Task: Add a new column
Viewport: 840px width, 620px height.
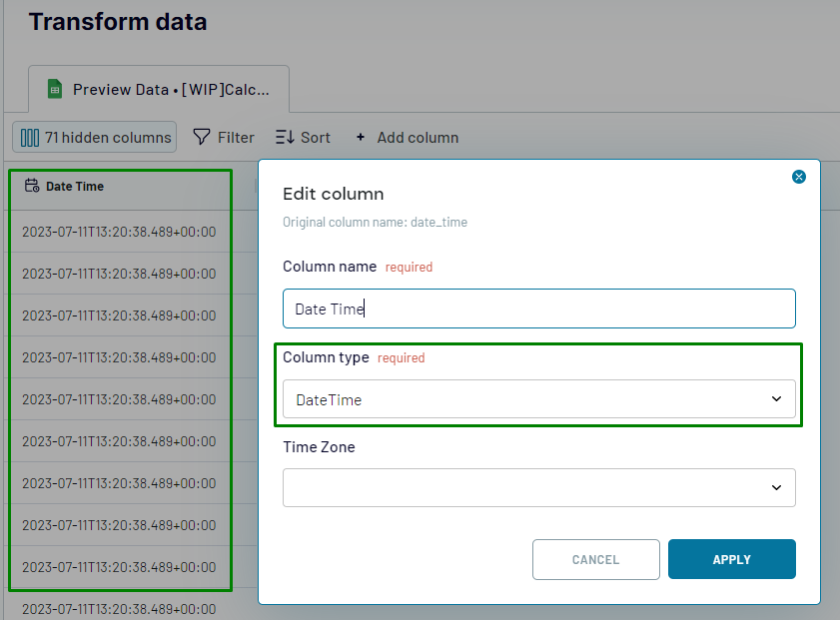Action: point(408,138)
